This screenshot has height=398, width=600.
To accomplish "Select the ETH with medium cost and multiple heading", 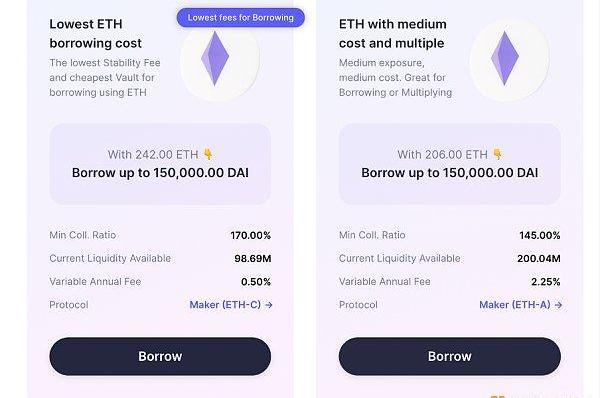I will coord(393,34).
